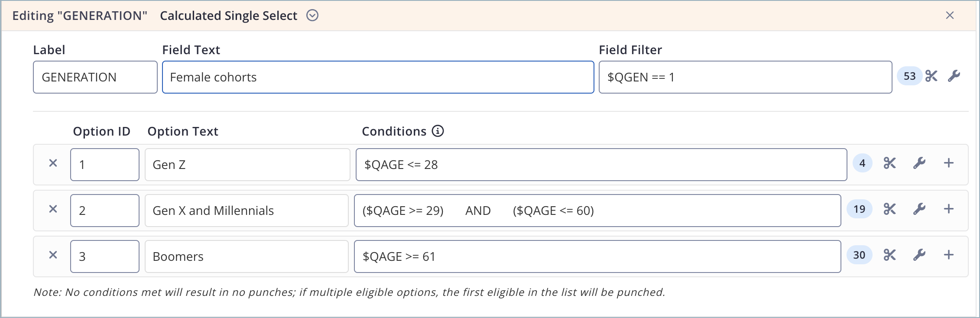Image resolution: width=980 pixels, height=318 pixels.
Task: Cut the Field Filter expression with scissors icon
Action: coord(931,76)
